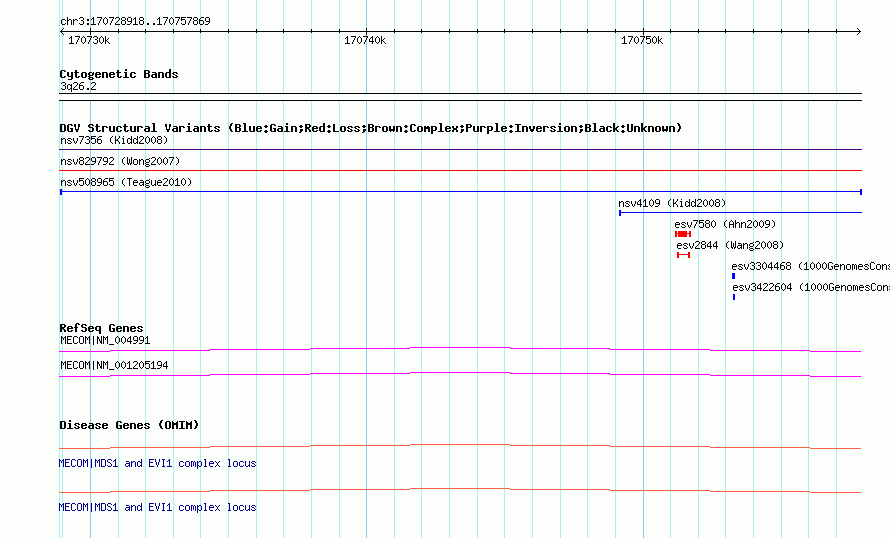The image size is (890, 538).
Task: Click the red esv7580 loss bar
Action: point(683,234)
